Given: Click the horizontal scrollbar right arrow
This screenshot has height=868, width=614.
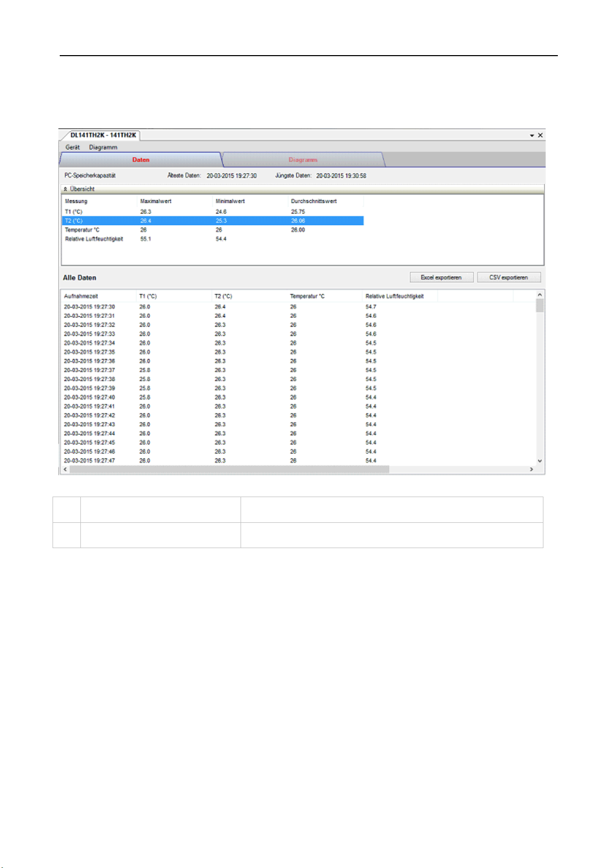Looking at the screenshot, I should click(532, 469).
